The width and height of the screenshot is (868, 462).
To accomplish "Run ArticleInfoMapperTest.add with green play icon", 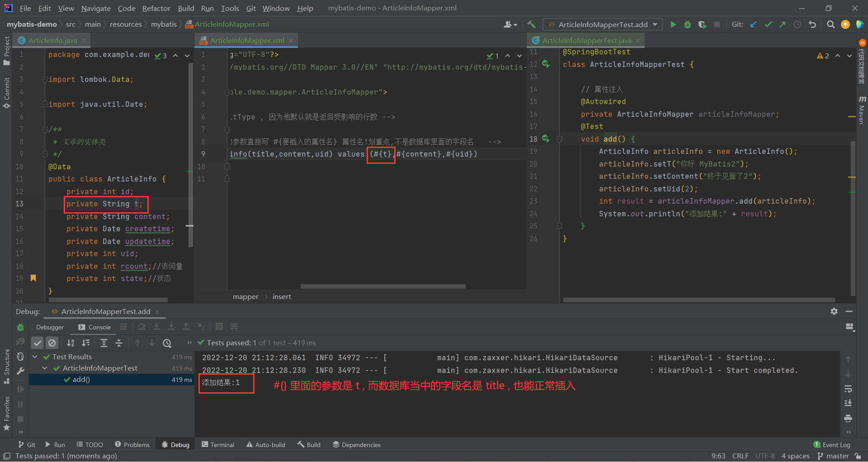I will [x=673, y=24].
